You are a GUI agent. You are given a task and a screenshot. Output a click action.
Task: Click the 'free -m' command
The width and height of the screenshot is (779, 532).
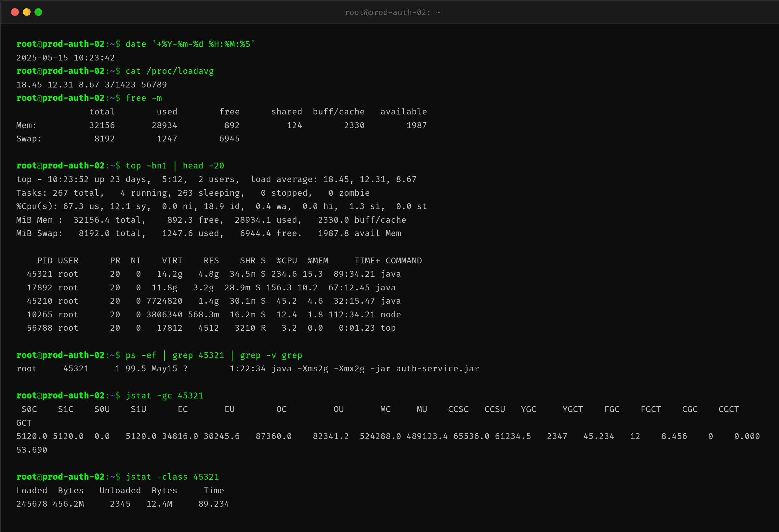click(143, 98)
